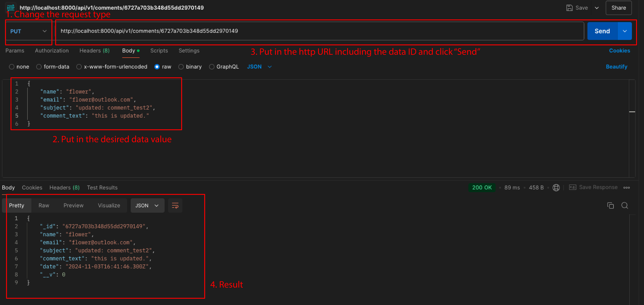Select the GraphQL radio option
The height and width of the screenshot is (305, 644).
click(212, 67)
